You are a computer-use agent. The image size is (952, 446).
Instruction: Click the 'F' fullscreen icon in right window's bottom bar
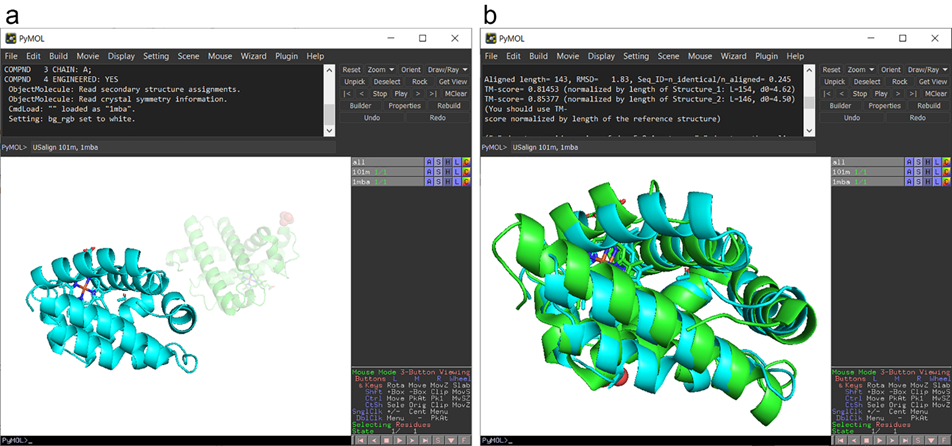pyautogui.click(x=942, y=440)
